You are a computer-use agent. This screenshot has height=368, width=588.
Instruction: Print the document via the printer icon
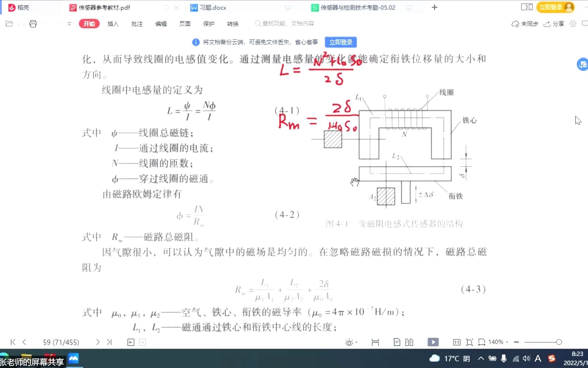[x=33, y=24]
